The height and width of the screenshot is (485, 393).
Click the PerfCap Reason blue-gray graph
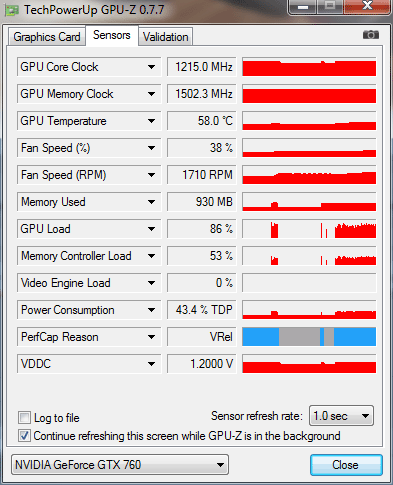309,337
